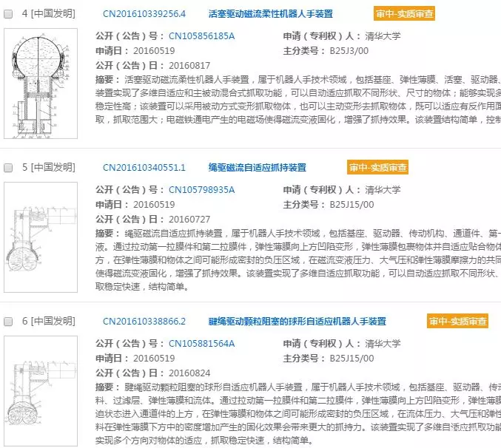View drawing thumbnail of patent CN105881564A
Screen dimensions: 501x448
click(x=41, y=391)
